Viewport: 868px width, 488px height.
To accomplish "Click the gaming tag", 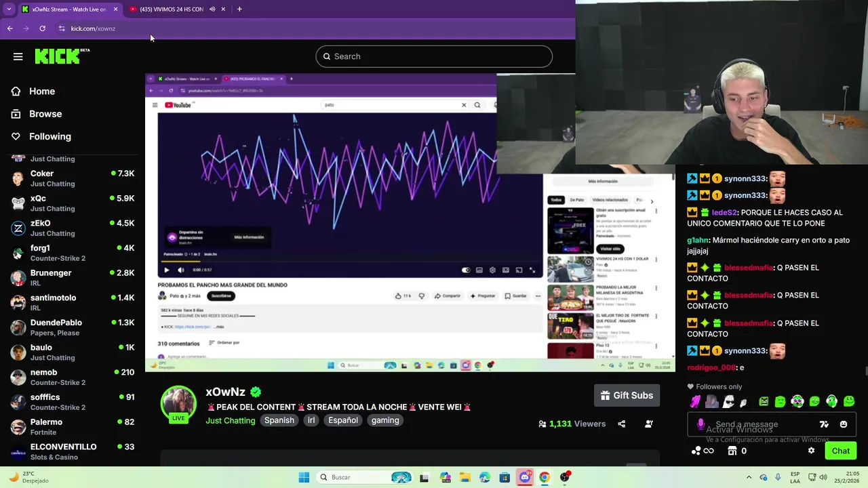I will click(x=385, y=420).
